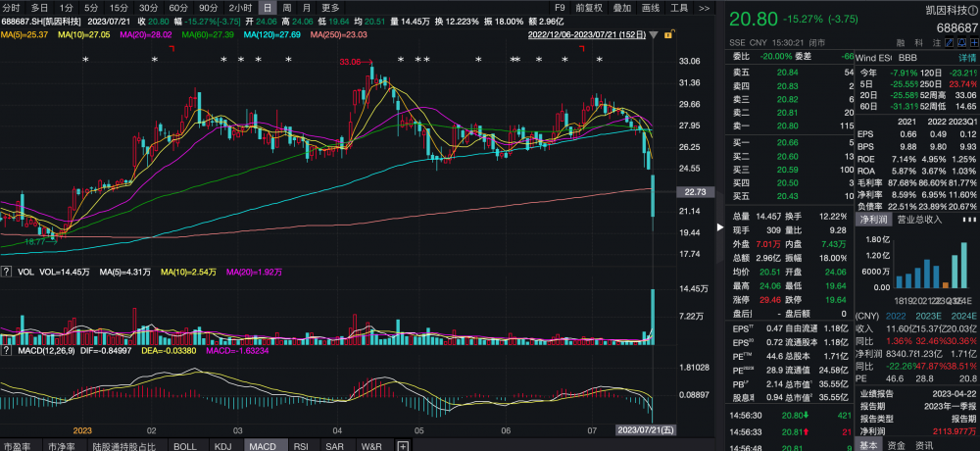Open the 详情 details link
Viewport: 980px width, 451px height.
click(967, 58)
